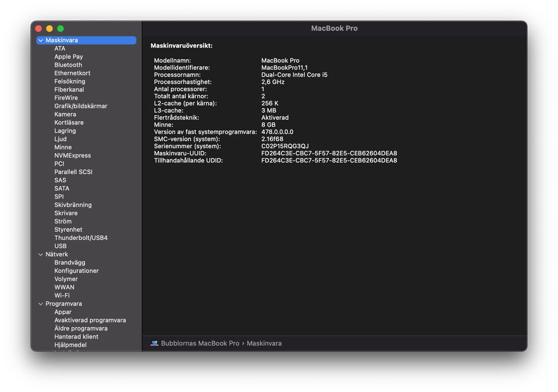Select Appar under Programvara
558x392 pixels.
coord(63,312)
